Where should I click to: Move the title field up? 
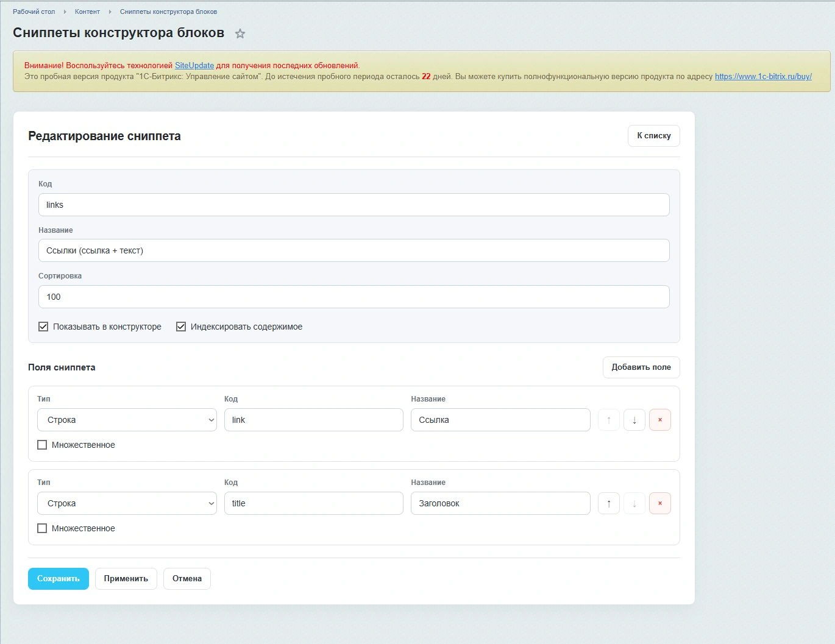[609, 503]
